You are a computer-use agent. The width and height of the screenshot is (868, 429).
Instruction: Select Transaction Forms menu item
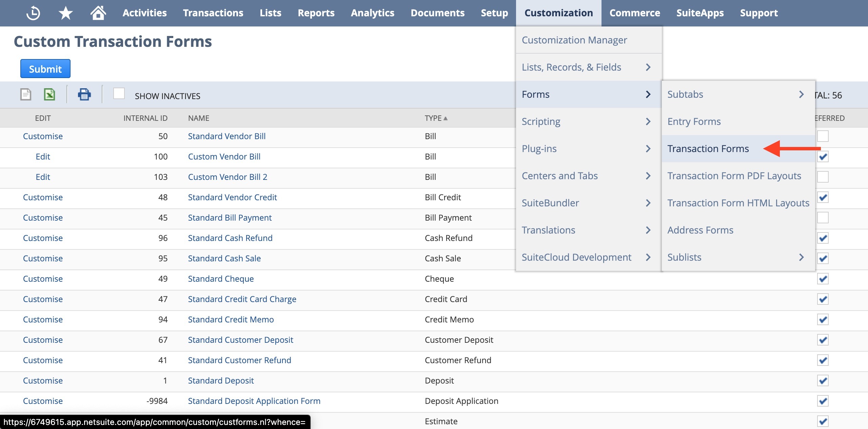pyautogui.click(x=708, y=149)
